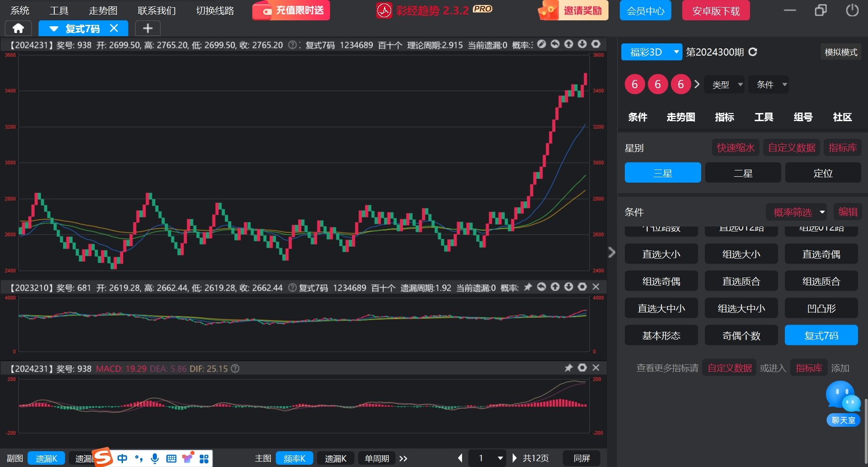This screenshot has height=467, width=868.
Task: Open 复式7码 tab dropdown arrow
Action: coord(54,28)
